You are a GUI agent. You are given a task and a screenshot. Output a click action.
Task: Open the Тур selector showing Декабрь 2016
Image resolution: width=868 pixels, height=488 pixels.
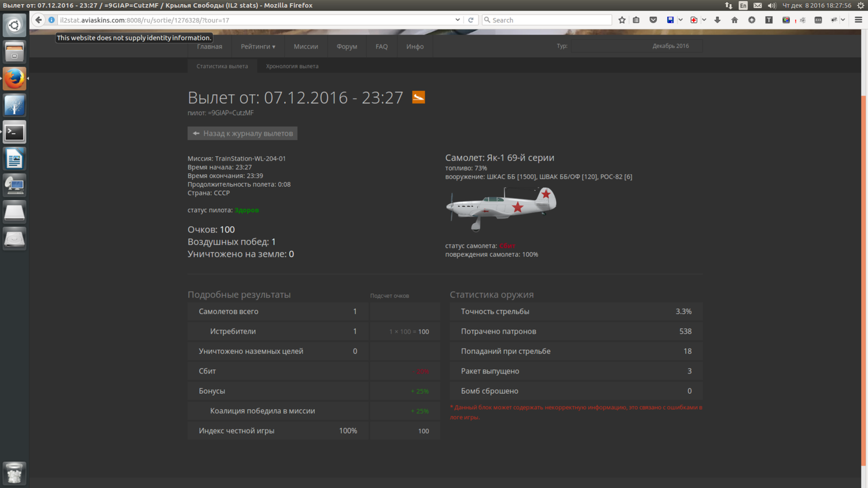pyautogui.click(x=637, y=46)
